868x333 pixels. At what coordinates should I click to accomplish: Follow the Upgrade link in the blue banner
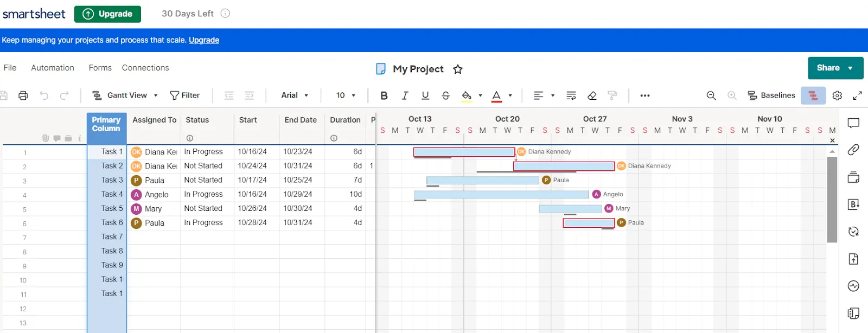click(x=204, y=40)
